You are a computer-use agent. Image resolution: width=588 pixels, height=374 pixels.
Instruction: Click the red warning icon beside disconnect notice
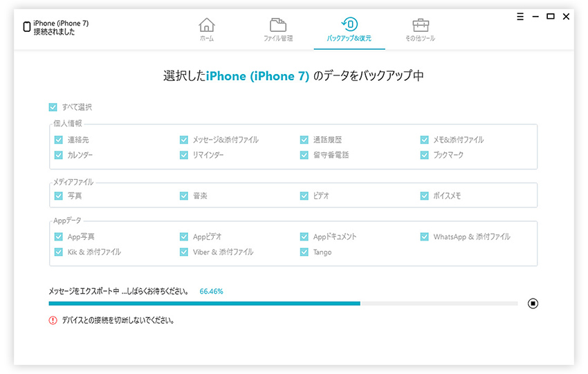pos(53,320)
